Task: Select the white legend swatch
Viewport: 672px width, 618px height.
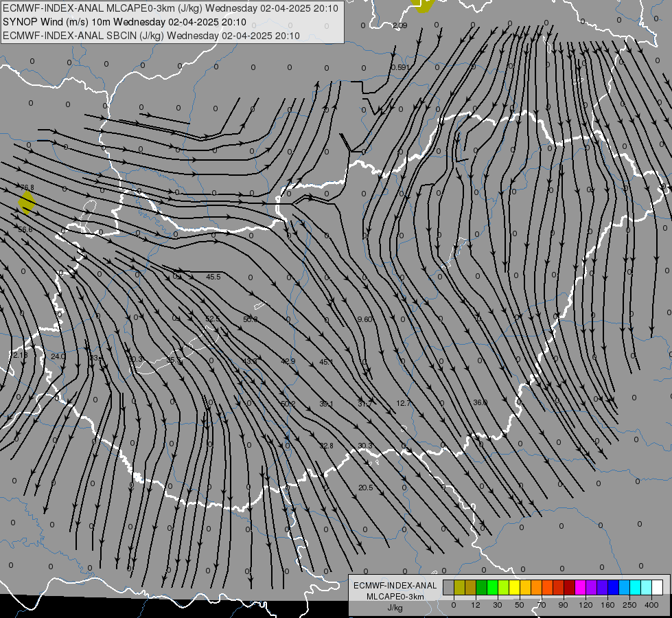Action: (657, 587)
